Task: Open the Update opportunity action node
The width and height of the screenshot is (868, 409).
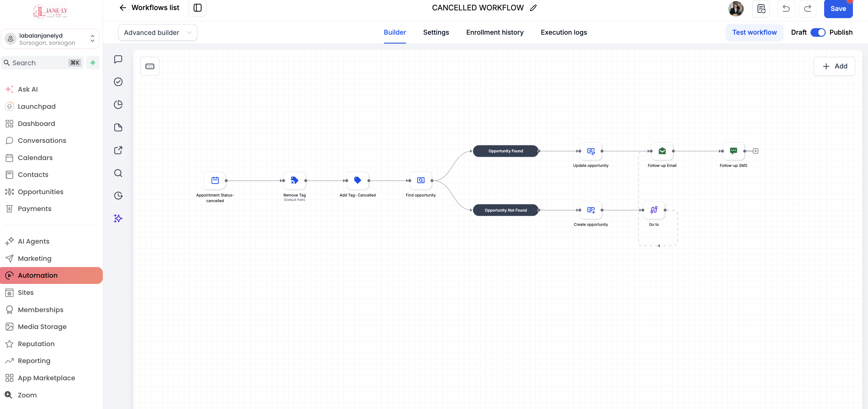Action: click(x=591, y=151)
